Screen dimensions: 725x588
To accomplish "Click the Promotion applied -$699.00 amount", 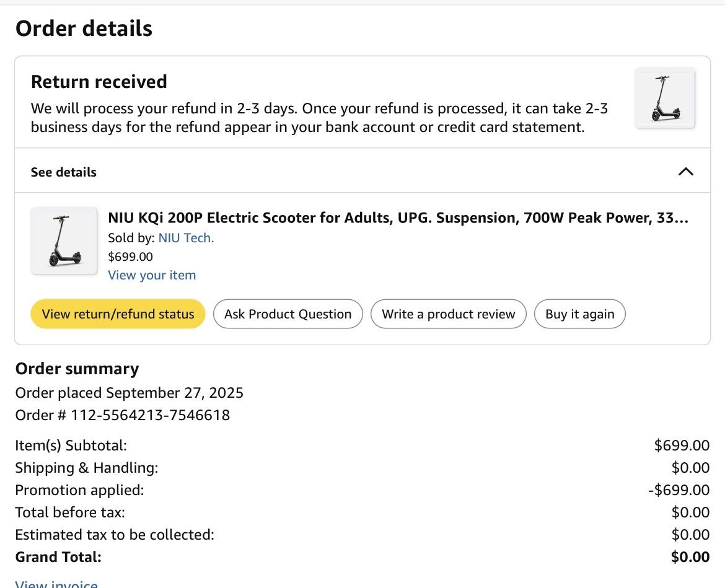I will pyautogui.click(x=679, y=490).
